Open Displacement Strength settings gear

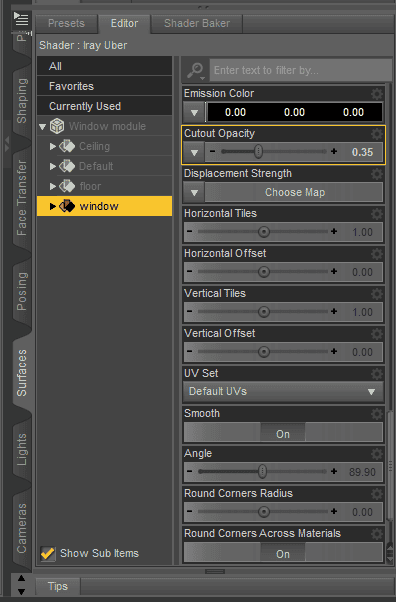point(377,174)
